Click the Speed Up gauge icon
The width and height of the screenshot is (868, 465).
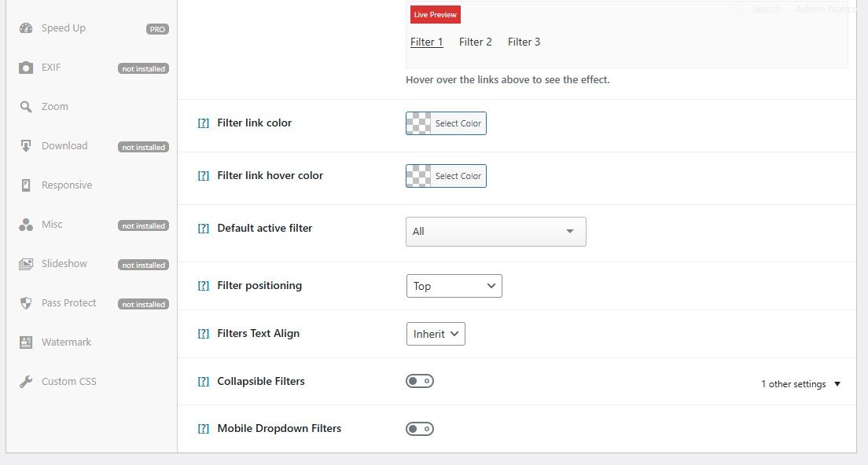pyautogui.click(x=26, y=28)
